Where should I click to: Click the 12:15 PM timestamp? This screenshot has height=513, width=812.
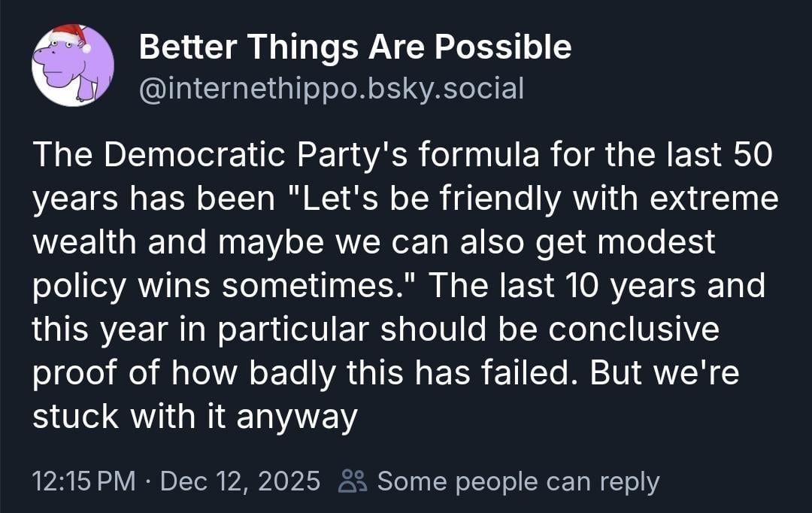[x=83, y=481]
